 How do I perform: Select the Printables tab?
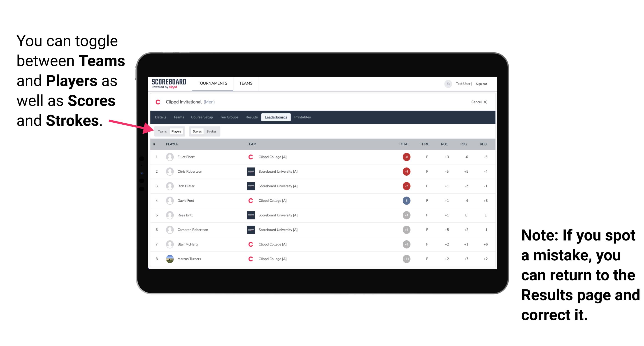tap(303, 117)
